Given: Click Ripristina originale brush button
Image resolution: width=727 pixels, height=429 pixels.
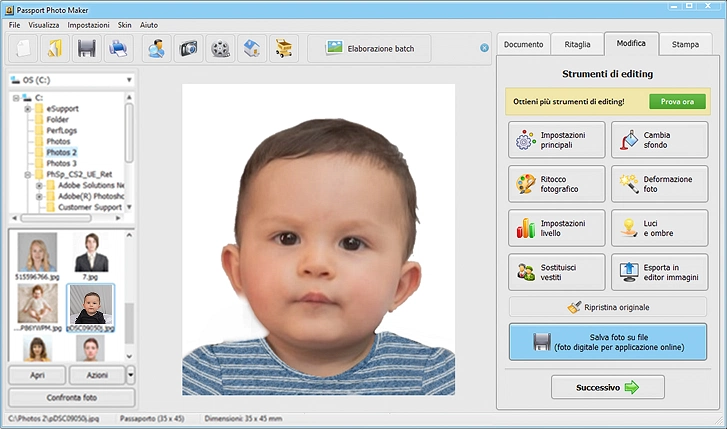Looking at the screenshot, I should [x=608, y=307].
